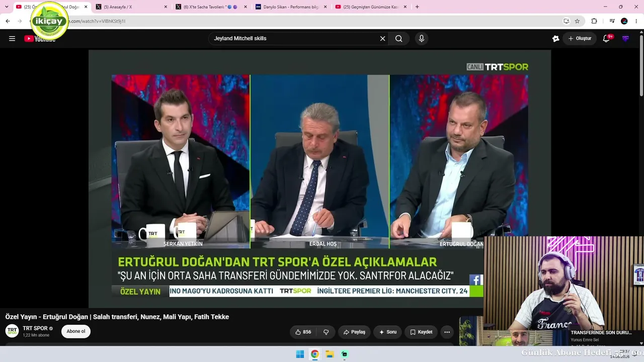Image resolution: width=644 pixels, height=362 pixels.
Task: Open the Oluştur create menu
Action: [x=580, y=39]
